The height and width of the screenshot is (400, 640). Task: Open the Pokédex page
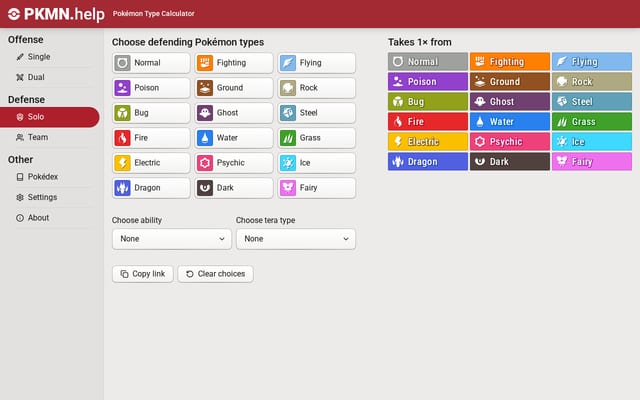pyautogui.click(x=51, y=177)
